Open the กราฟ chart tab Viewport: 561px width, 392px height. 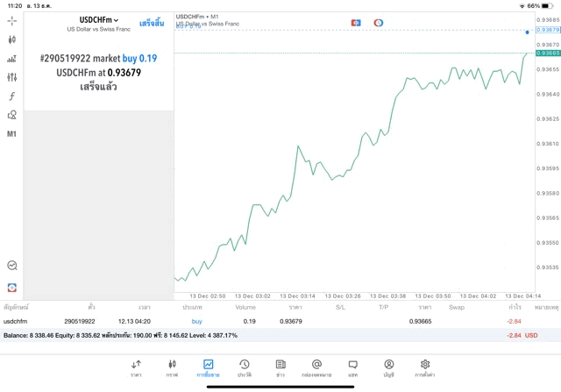[172, 368]
